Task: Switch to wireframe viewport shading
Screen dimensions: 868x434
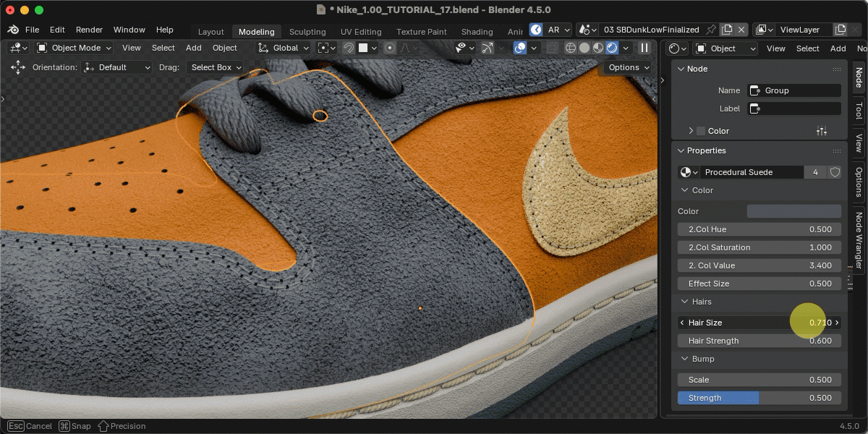Action: [571, 48]
